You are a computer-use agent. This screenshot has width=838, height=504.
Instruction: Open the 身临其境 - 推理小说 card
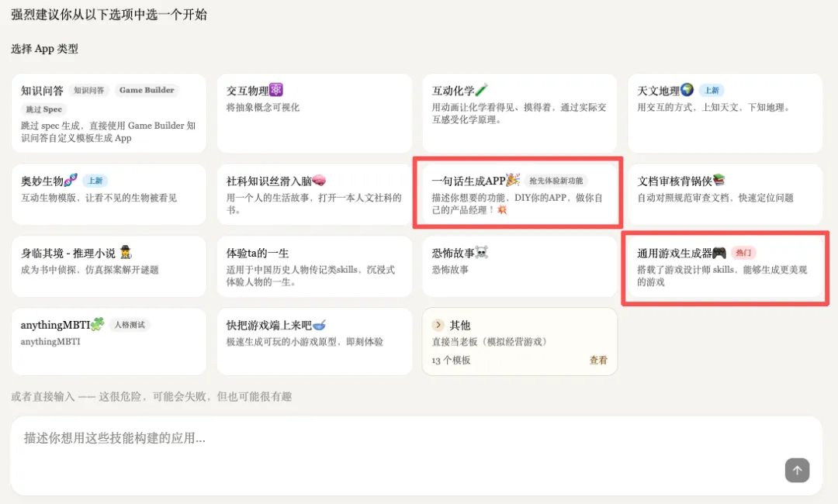tap(109, 267)
